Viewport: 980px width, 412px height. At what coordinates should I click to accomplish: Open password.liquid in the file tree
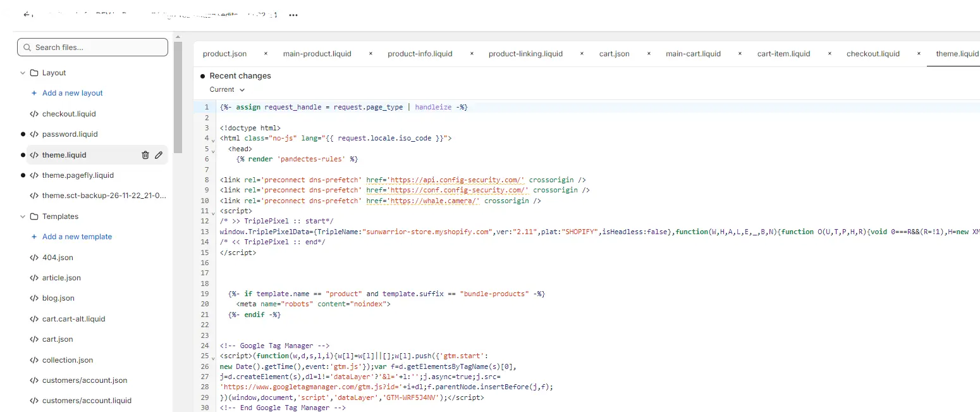[x=70, y=134]
